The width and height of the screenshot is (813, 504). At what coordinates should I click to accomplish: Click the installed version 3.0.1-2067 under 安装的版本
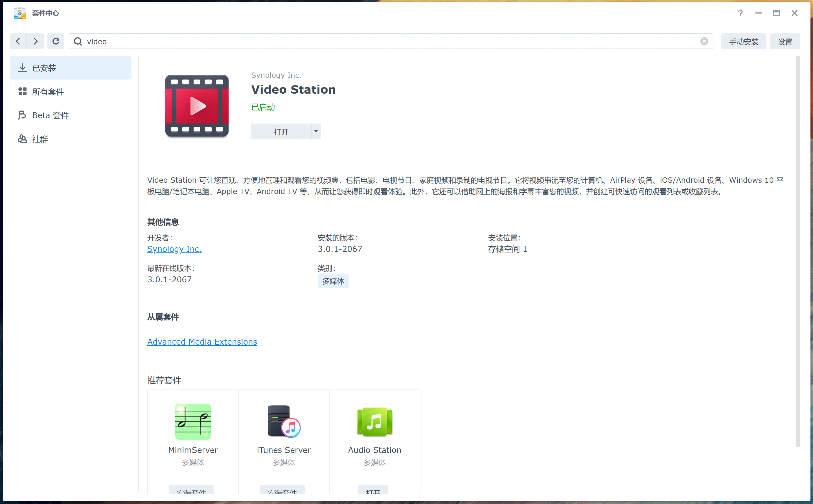(x=339, y=249)
